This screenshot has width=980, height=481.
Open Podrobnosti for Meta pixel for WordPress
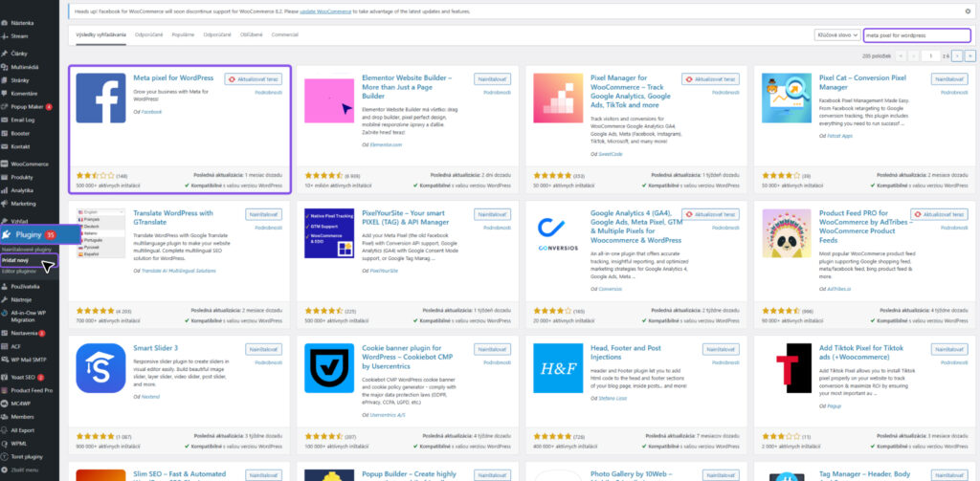(x=269, y=93)
